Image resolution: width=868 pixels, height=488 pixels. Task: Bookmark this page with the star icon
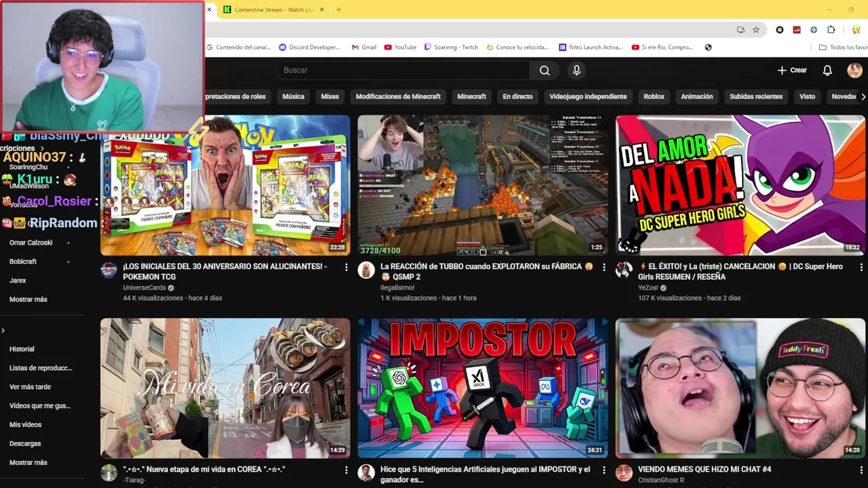tap(756, 30)
